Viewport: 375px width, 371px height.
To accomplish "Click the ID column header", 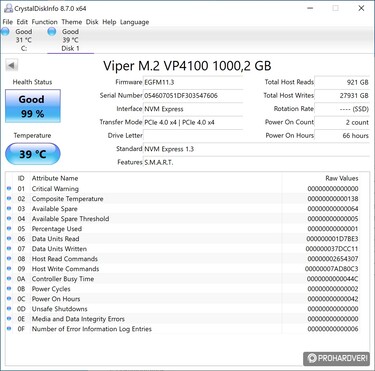I will coord(21,178).
